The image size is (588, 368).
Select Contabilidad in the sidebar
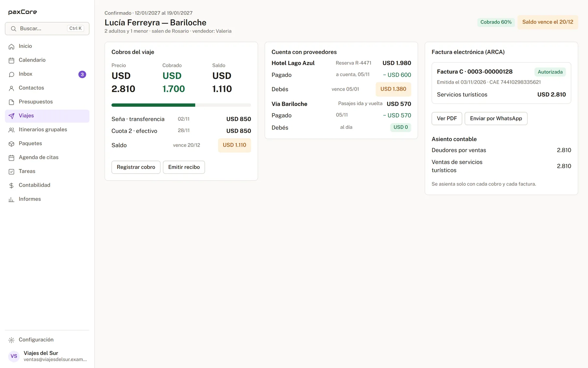[47, 185]
